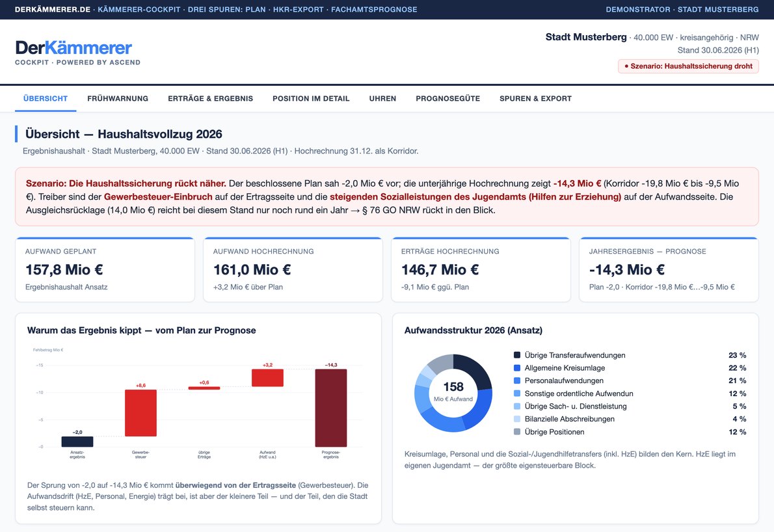Select the Prognosegüte tab

coord(447,99)
